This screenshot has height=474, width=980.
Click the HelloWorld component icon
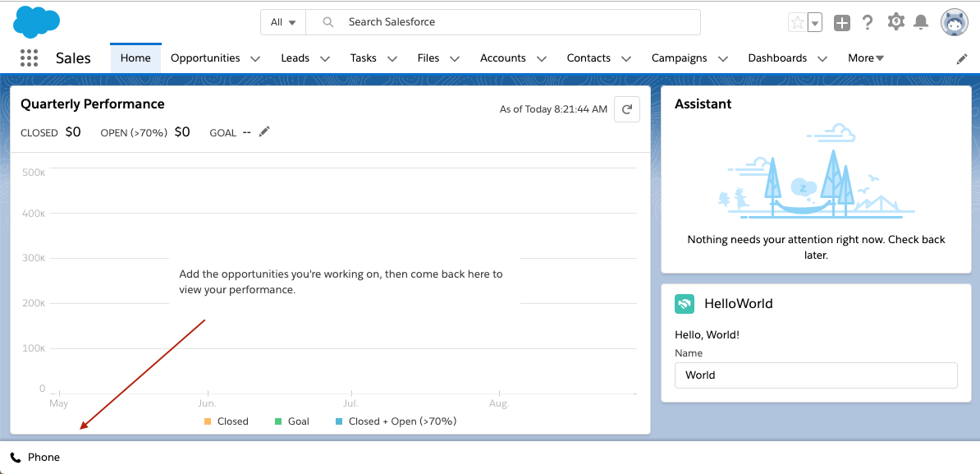(685, 304)
